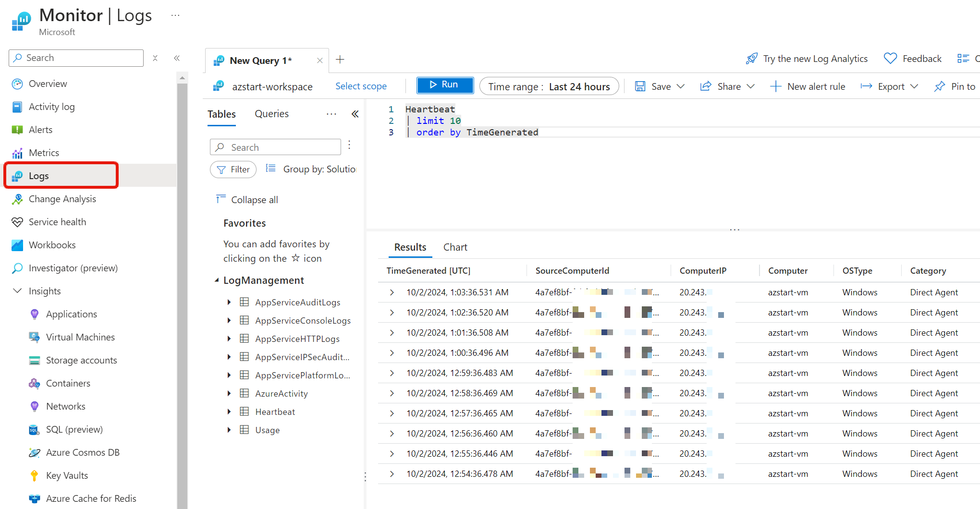Open the Export dropdown
The height and width of the screenshot is (509, 980).
889,86
